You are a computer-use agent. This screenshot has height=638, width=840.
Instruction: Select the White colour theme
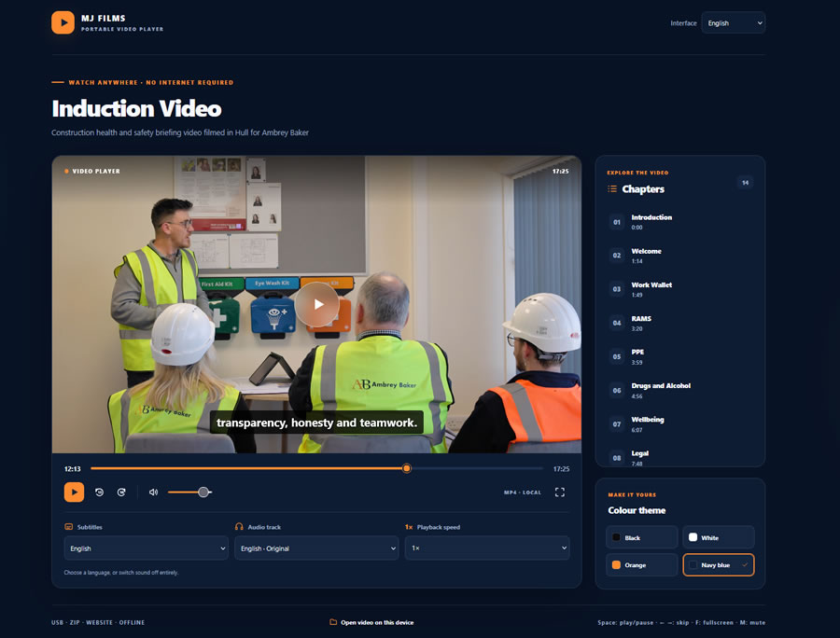(719, 537)
